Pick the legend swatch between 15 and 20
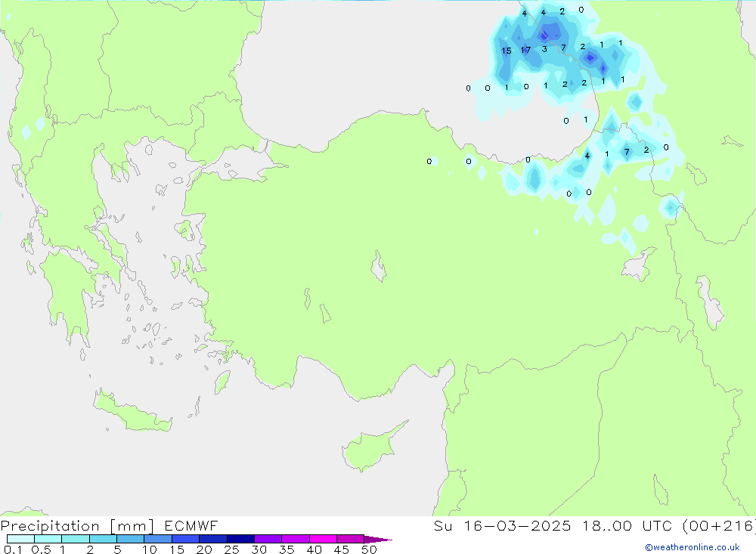Screen dimensions: 756x554 (185, 539)
